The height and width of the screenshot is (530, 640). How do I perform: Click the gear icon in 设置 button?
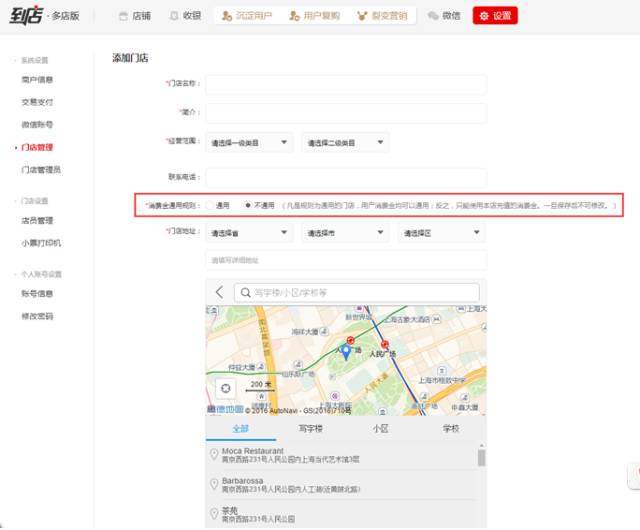tap(484, 16)
